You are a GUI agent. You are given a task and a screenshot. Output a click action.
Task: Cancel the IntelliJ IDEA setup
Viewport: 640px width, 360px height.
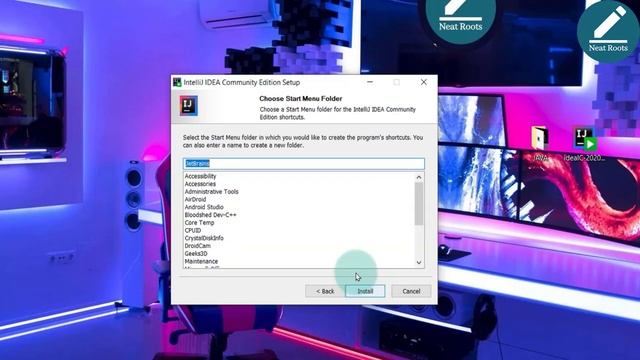(411, 291)
